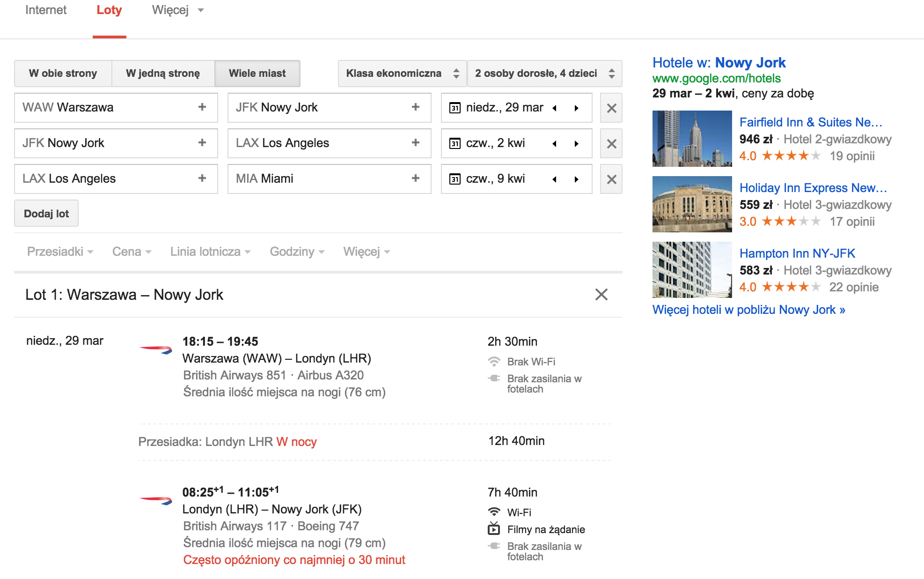Open Hampton Inn NY-JFK hotel link
Viewport: 924px width, 579px height.
[797, 253]
